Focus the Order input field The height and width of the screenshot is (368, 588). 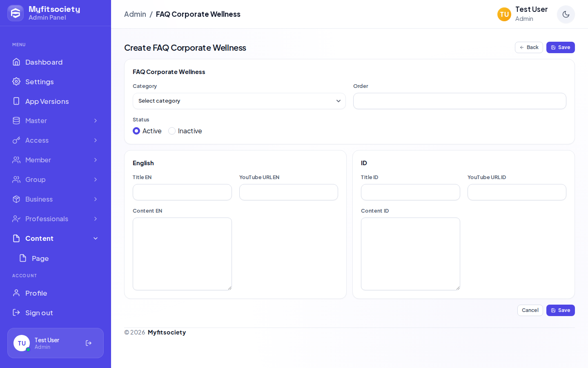pyautogui.click(x=459, y=101)
